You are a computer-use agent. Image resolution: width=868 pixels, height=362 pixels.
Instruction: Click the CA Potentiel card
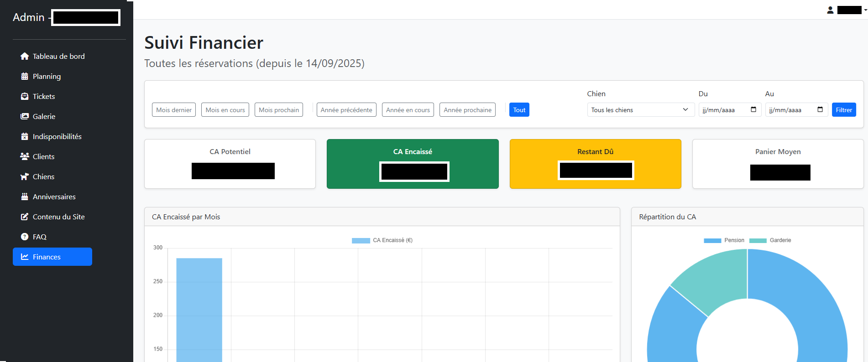click(230, 164)
